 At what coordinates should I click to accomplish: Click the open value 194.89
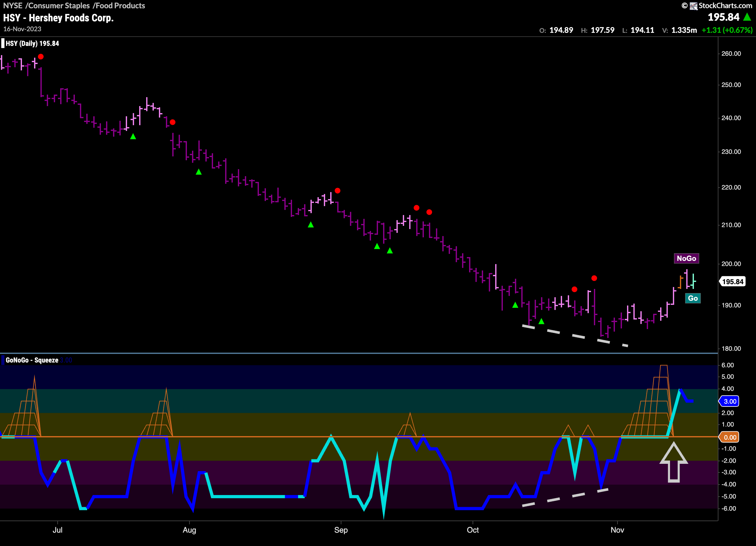(561, 30)
